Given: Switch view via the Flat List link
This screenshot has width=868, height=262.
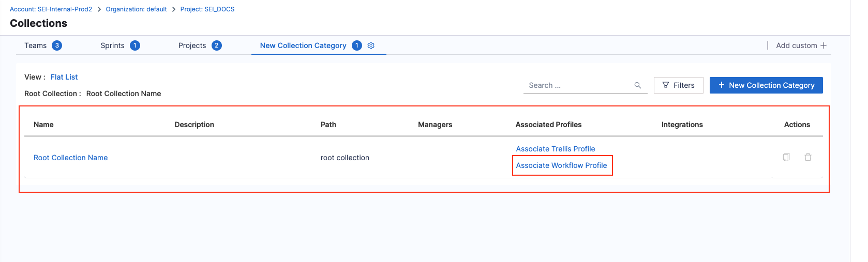Looking at the screenshot, I should (x=64, y=77).
